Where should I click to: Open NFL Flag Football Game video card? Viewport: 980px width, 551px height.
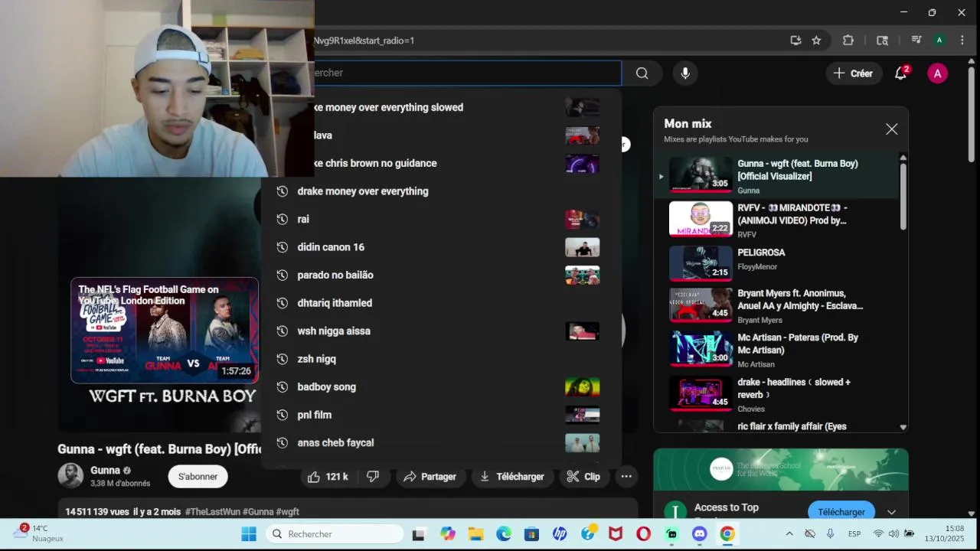pos(165,331)
